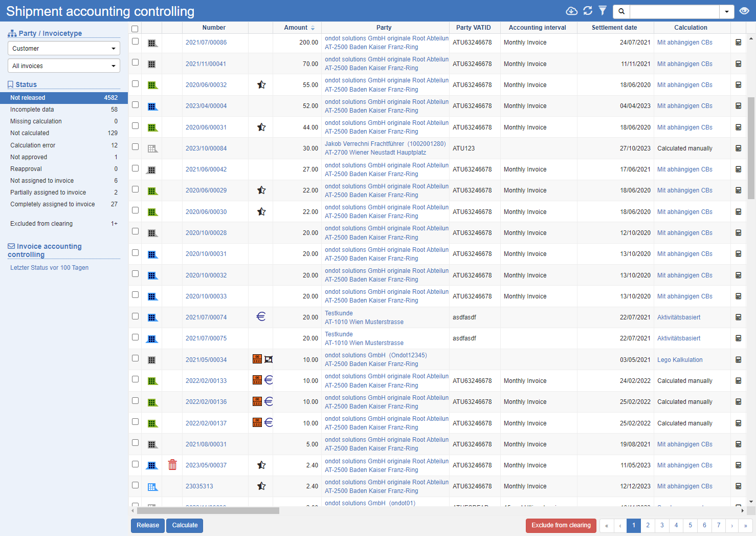
Task: Click the grid status icon for 2023/04/00004
Action: coord(152,106)
